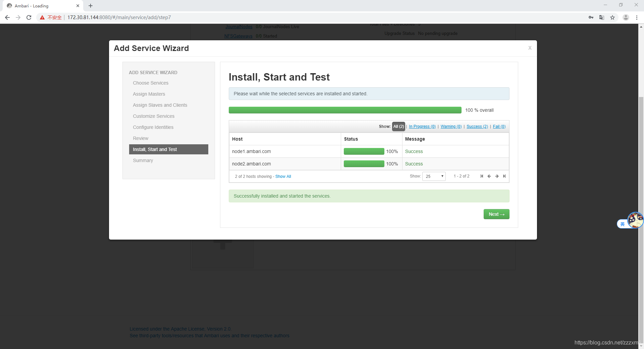Screen dimensions: 644x349
Task: Close the Ambari - Loading tab
Action: click(x=78, y=6)
